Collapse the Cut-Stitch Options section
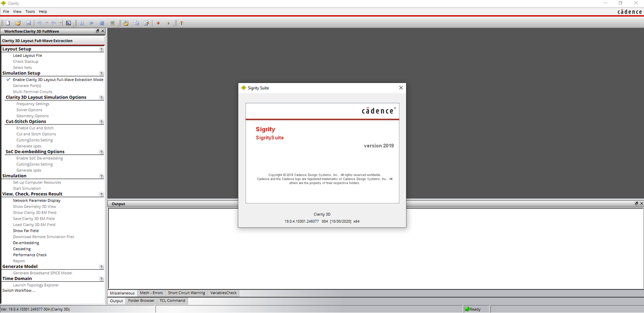This screenshot has width=644, height=313. [101, 122]
